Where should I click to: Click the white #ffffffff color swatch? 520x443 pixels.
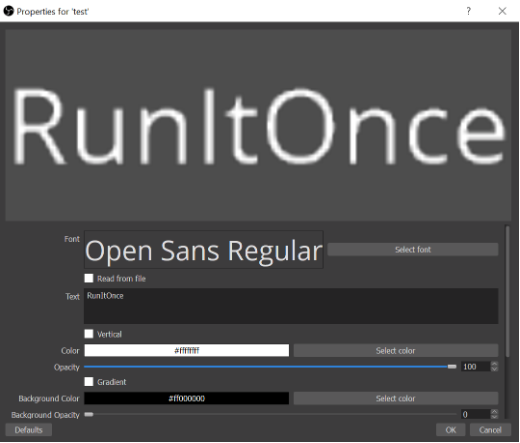click(x=187, y=351)
